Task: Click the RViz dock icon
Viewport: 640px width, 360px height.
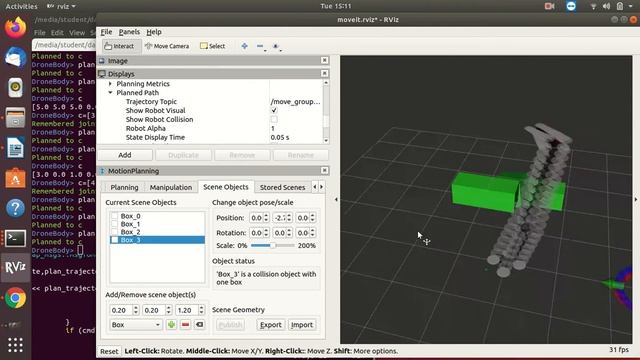Action: tap(15, 267)
